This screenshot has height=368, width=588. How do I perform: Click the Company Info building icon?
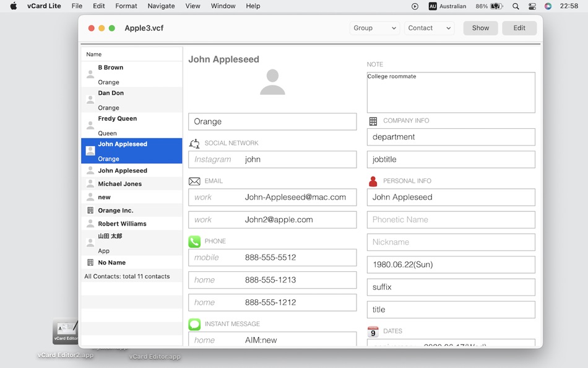click(x=373, y=121)
